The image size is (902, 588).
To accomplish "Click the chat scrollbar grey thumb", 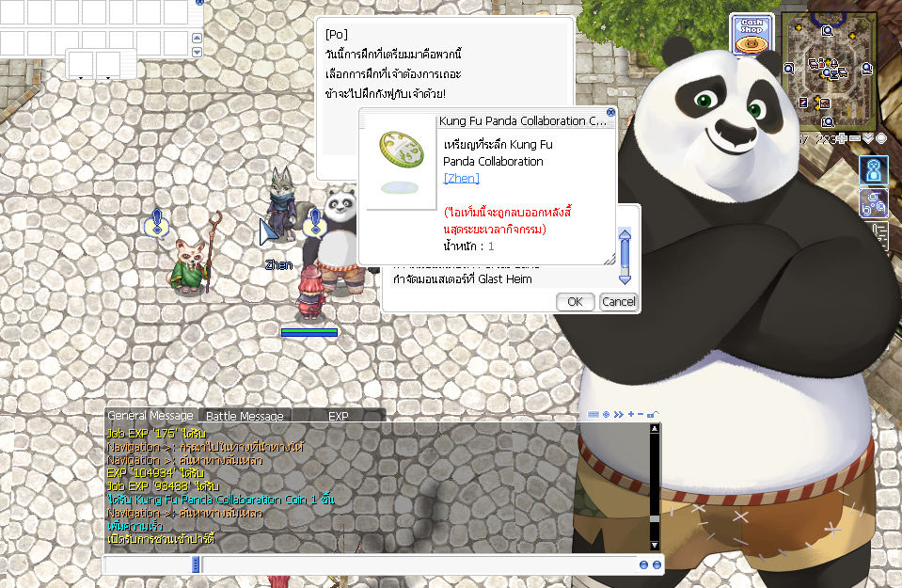I will pos(654,518).
